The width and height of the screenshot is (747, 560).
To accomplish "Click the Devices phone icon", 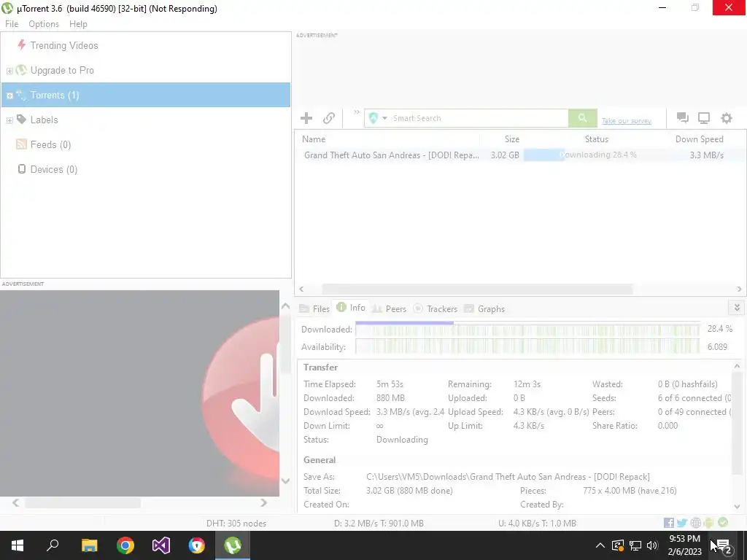I will (21, 169).
